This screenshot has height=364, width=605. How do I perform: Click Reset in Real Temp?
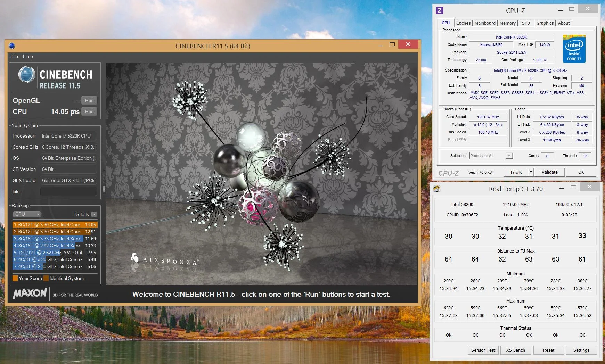[x=548, y=350]
